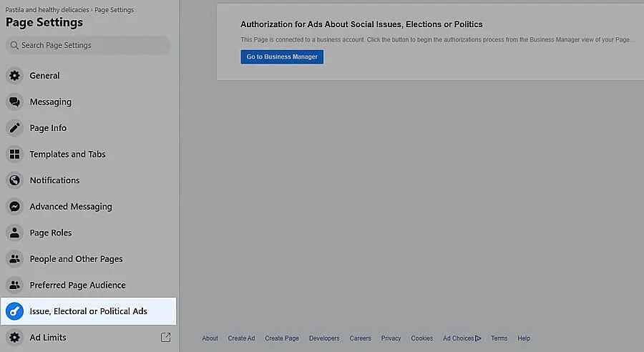Open external link icon next to Ad Limits
The image size is (644, 352).
[166, 337]
